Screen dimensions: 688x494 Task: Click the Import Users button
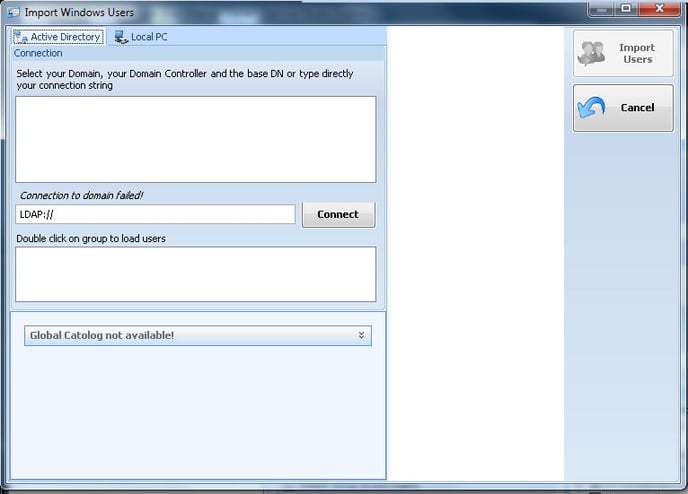click(623, 54)
